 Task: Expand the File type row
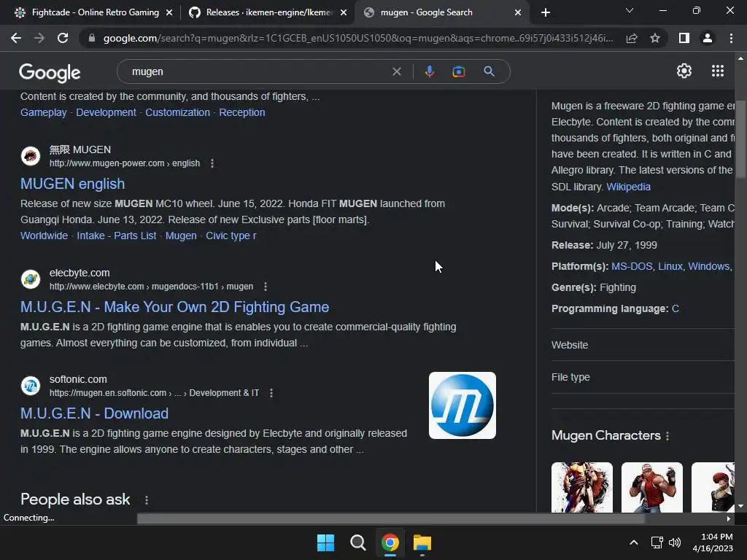pyautogui.click(x=643, y=378)
